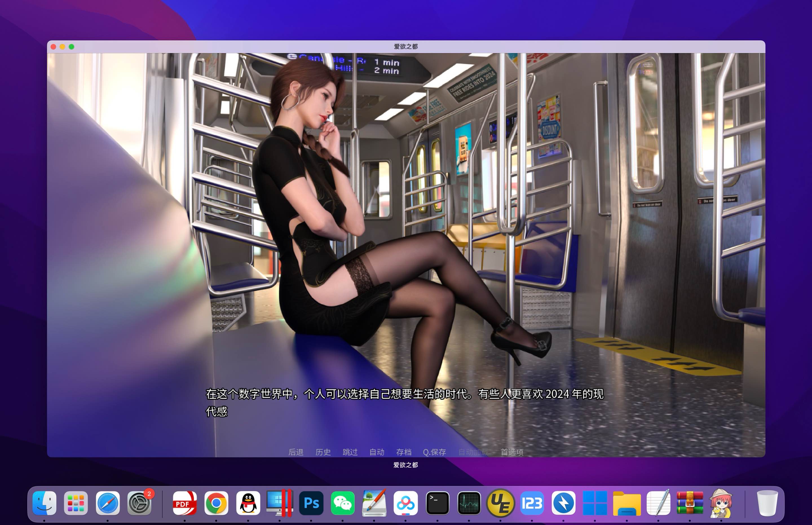
Task: Open the paintbrush image editor icon
Action: [x=374, y=503]
